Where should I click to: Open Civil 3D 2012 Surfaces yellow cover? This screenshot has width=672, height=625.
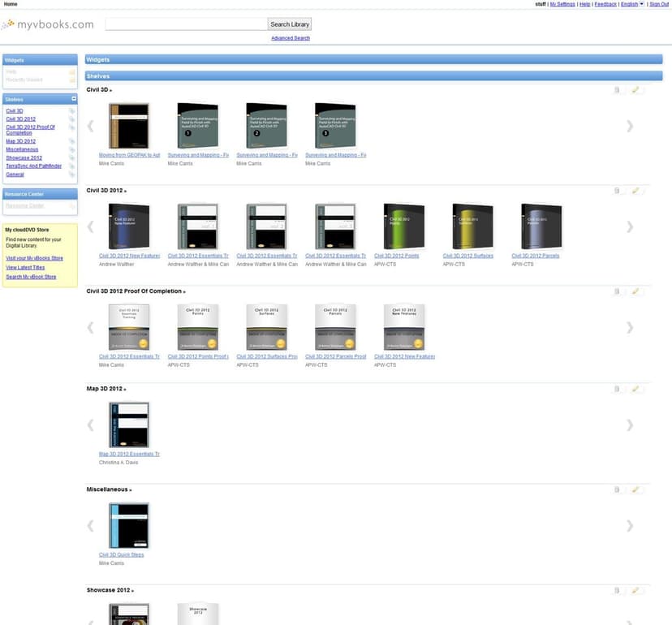472,226
